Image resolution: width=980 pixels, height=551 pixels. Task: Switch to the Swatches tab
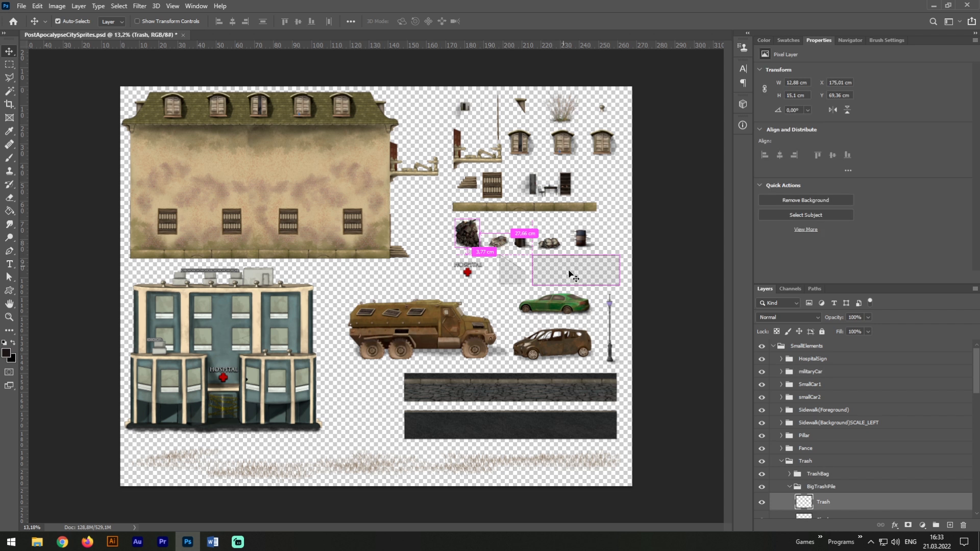(x=788, y=40)
